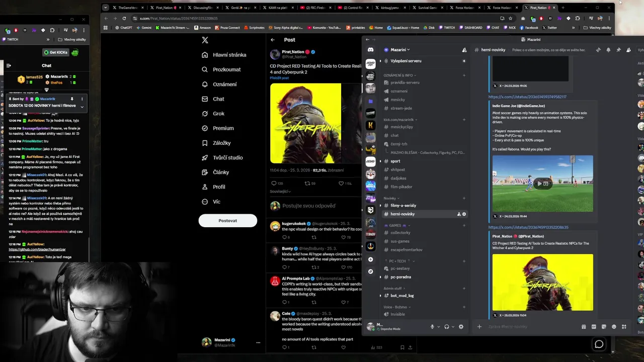Click the attachment plus in message box
This screenshot has width=644, height=362.
click(x=479, y=327)
